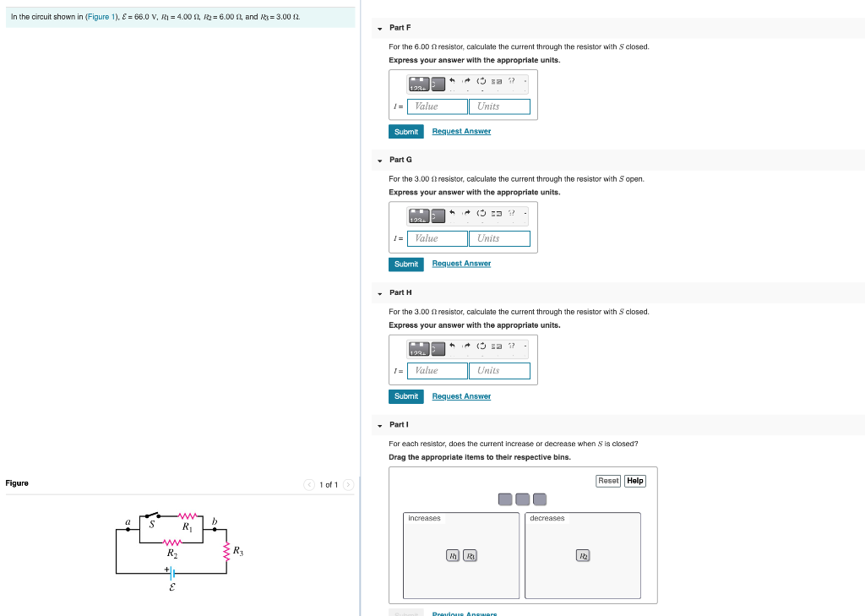Open the units template icon in Part H
Image resolution: width=865 pixels, height=616 pixels.
tap(438, 348)
